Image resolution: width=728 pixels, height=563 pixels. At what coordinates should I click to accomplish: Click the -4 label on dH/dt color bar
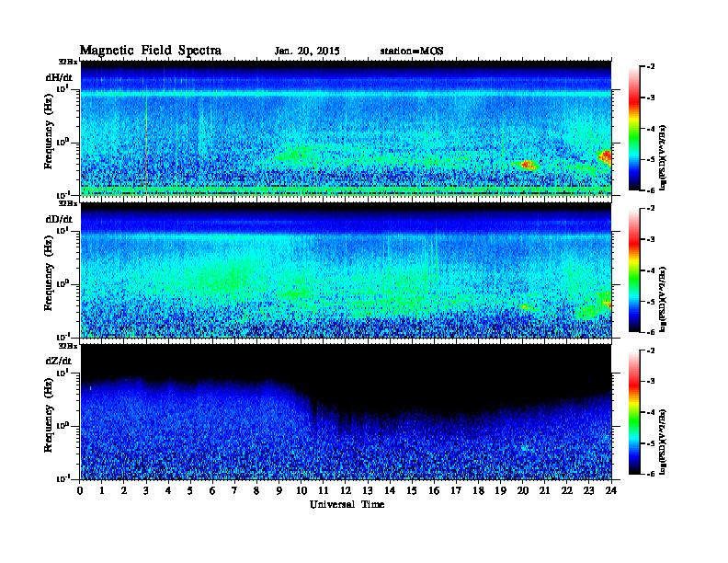click(650, 129)
